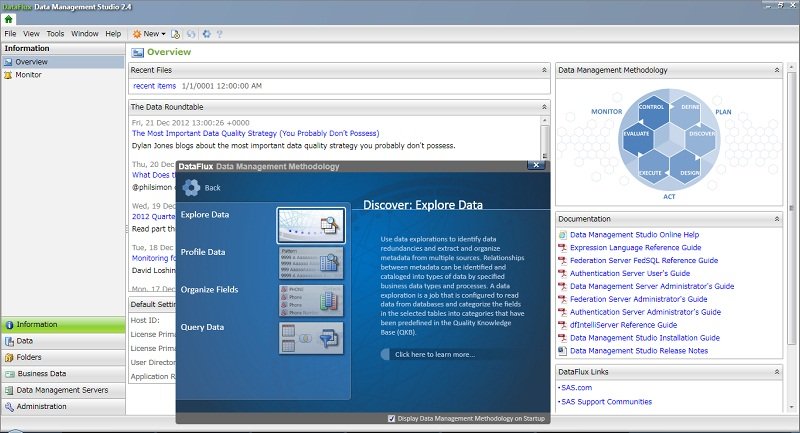
Task: Open Federation Server Administrator's Guide
Action: [638, 299]
